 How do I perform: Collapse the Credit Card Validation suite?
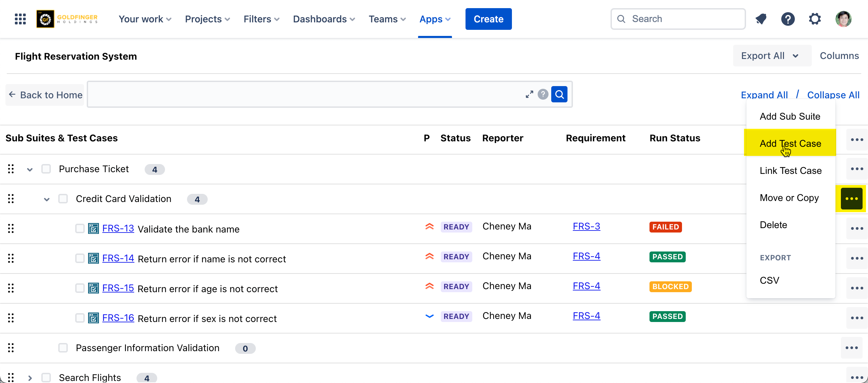coord(47,199)
